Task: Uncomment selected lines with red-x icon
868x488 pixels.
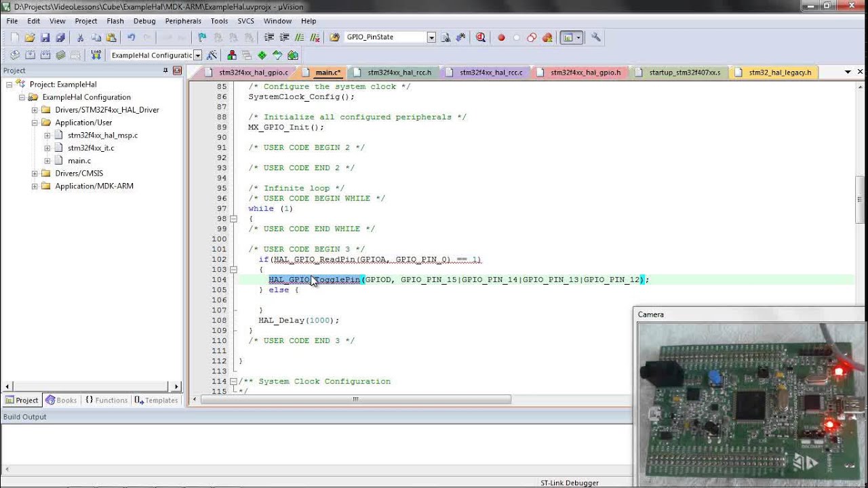Action: tap(315, 37)
